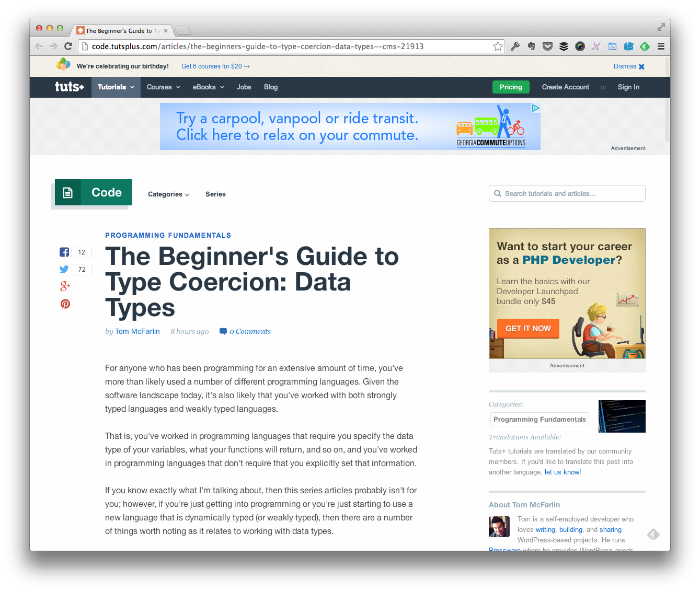Open the password manager key icon
The image size is (700, 592).
click(515, 46)
